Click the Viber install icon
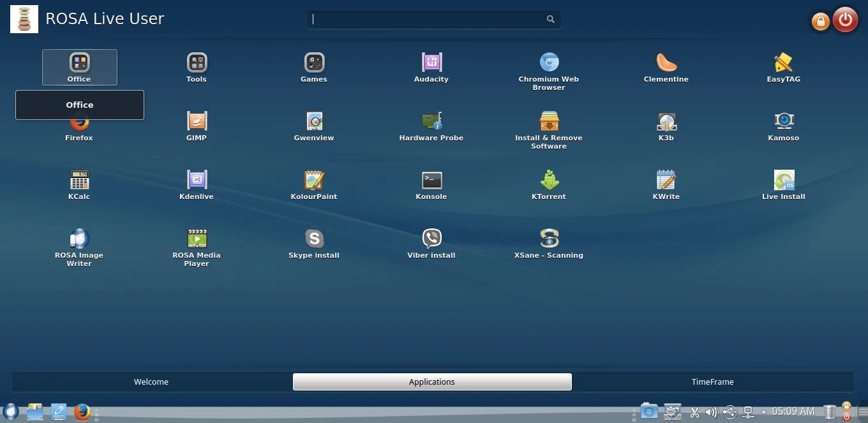The image size is (868, 423). pyautogui.click(x=431, y=243)
